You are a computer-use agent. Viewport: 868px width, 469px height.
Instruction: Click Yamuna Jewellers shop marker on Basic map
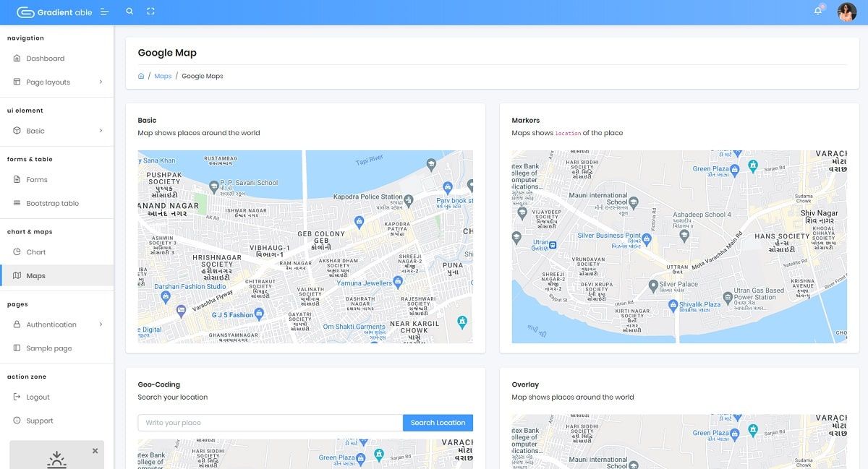click(x=397, y=281)
